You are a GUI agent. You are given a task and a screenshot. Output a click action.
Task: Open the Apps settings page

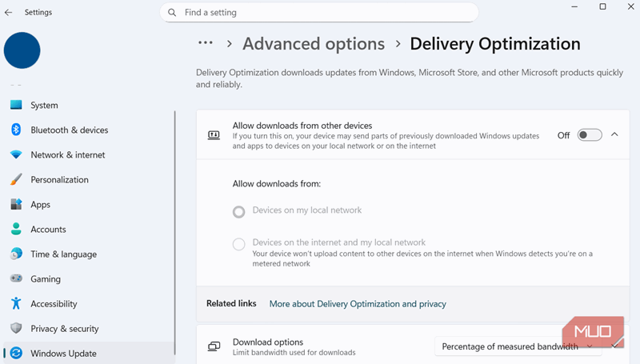pos(40,204)
